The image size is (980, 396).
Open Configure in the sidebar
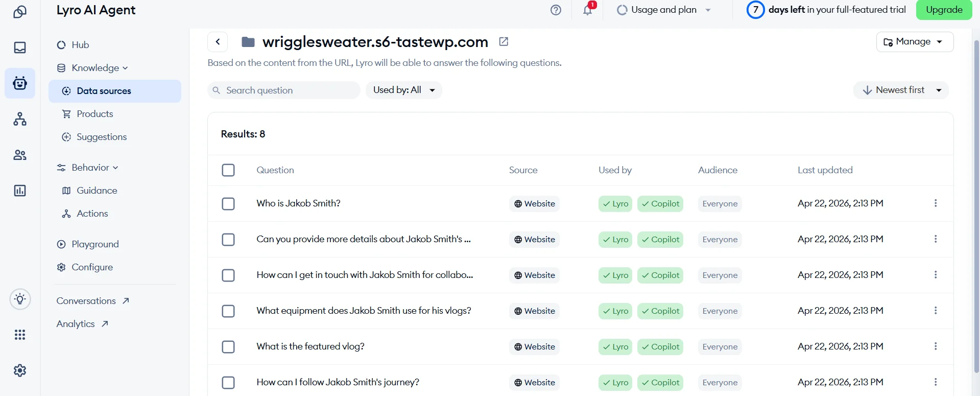85,267
